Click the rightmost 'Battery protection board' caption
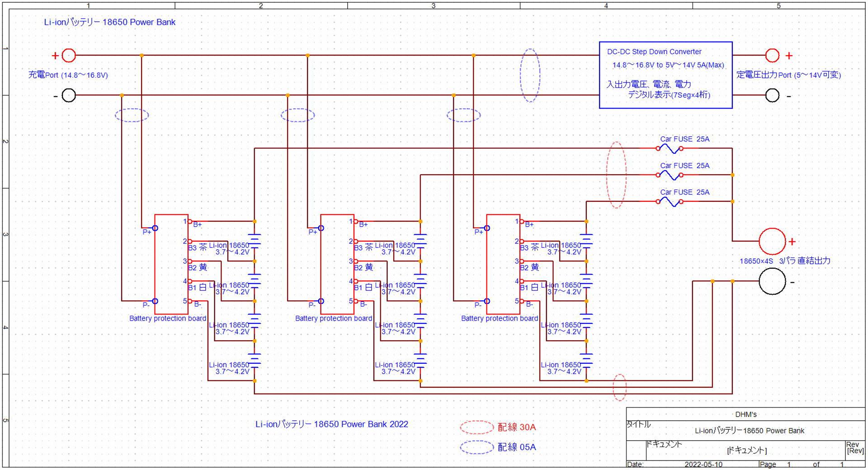 (x=500, y=318)
